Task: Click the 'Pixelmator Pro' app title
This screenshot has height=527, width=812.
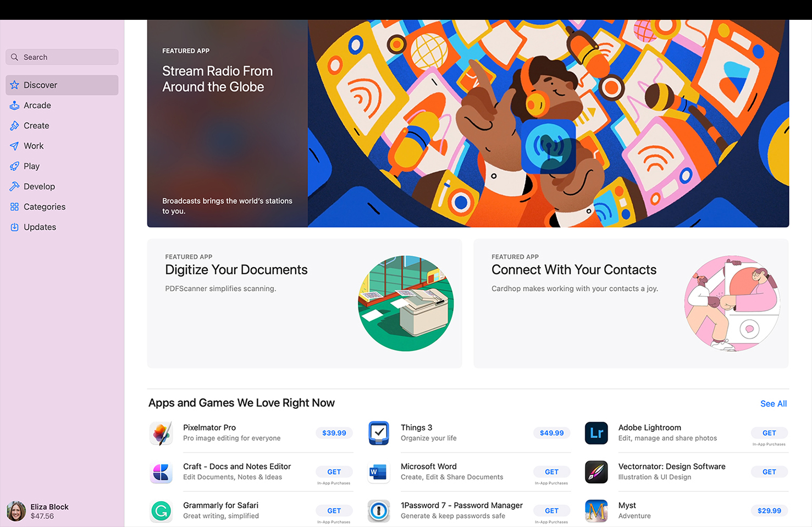Action: [209, 428]
